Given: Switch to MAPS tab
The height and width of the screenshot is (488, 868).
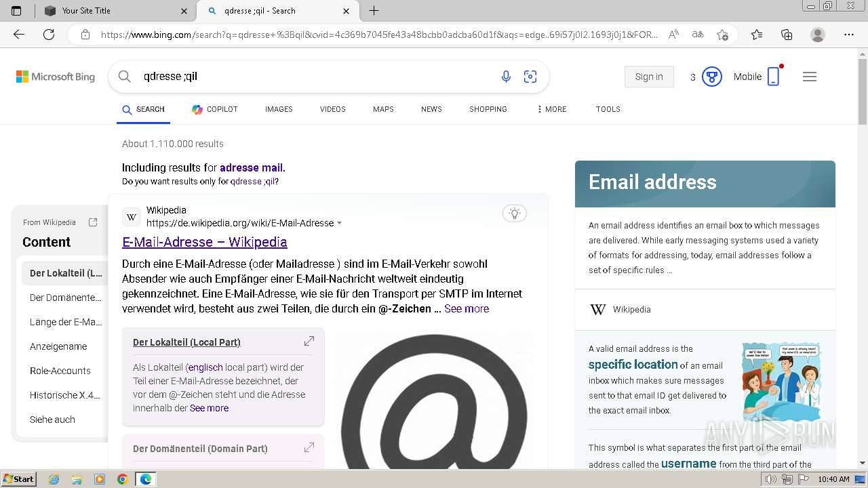Looking at the screenshot, I should click(383, 109).
